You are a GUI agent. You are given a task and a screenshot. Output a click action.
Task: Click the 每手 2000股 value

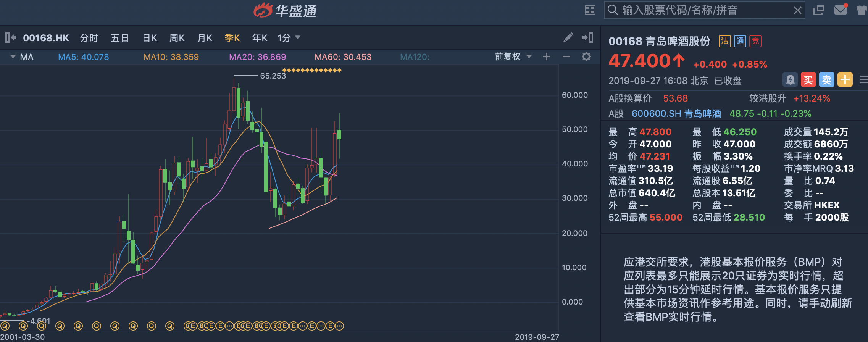(832, 218)
